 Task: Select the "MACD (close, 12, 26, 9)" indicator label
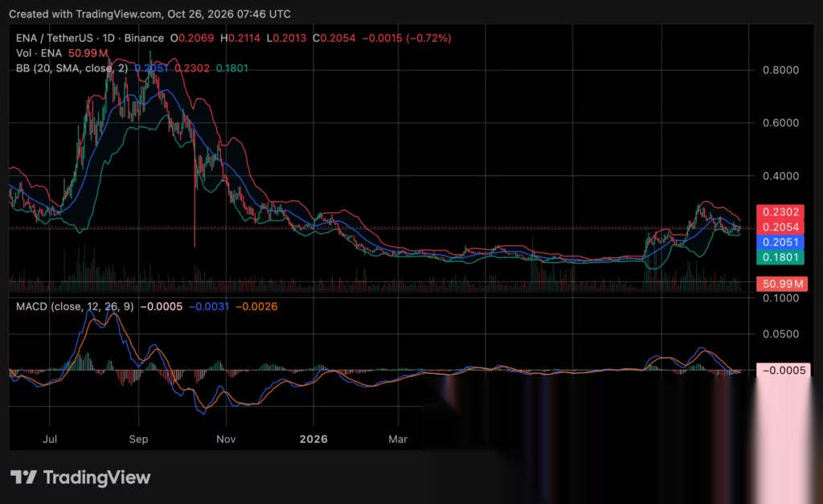(75, 306)
